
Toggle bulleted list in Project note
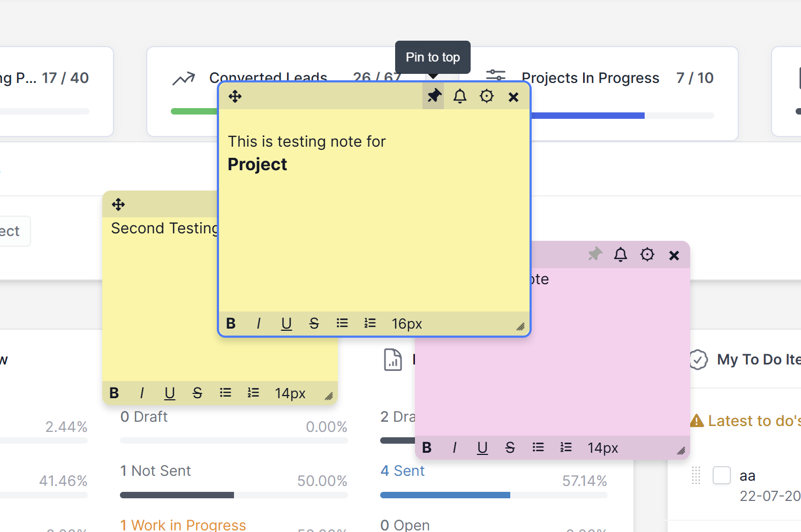tap(342, 323)
